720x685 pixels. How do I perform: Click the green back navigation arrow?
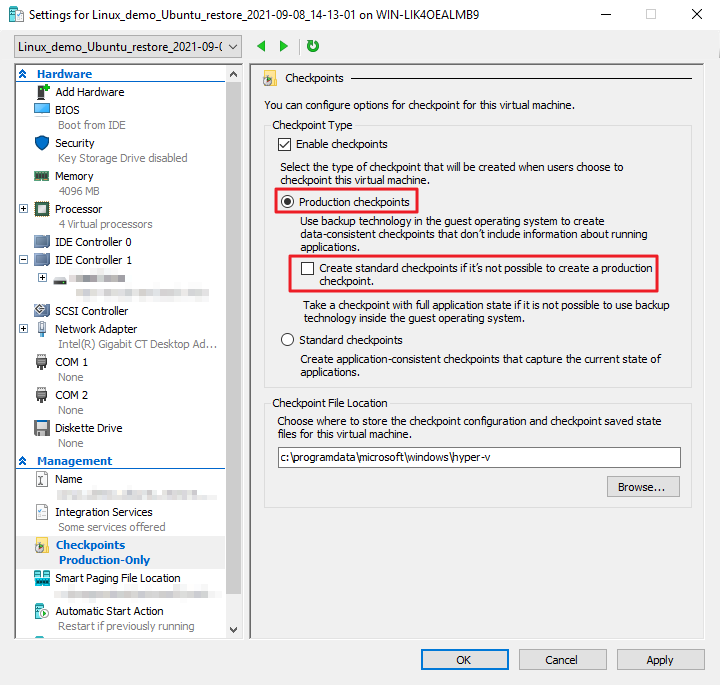coord(262,46)
